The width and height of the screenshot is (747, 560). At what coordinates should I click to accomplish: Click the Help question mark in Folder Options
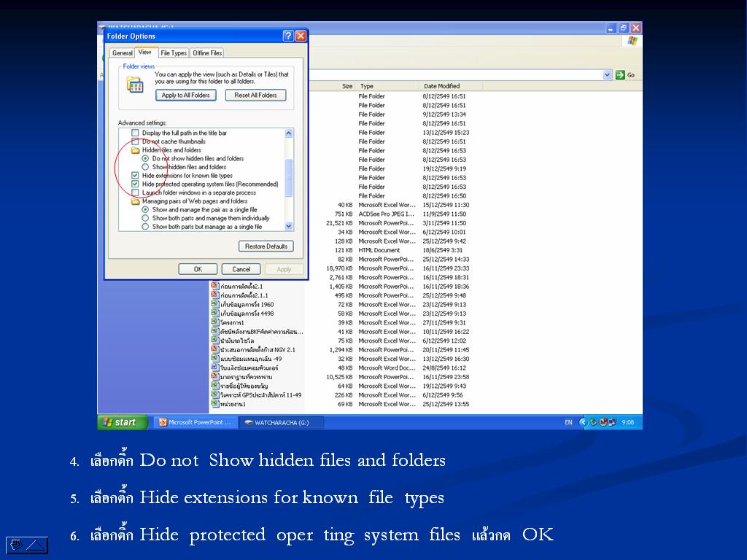tap(288, 36)
